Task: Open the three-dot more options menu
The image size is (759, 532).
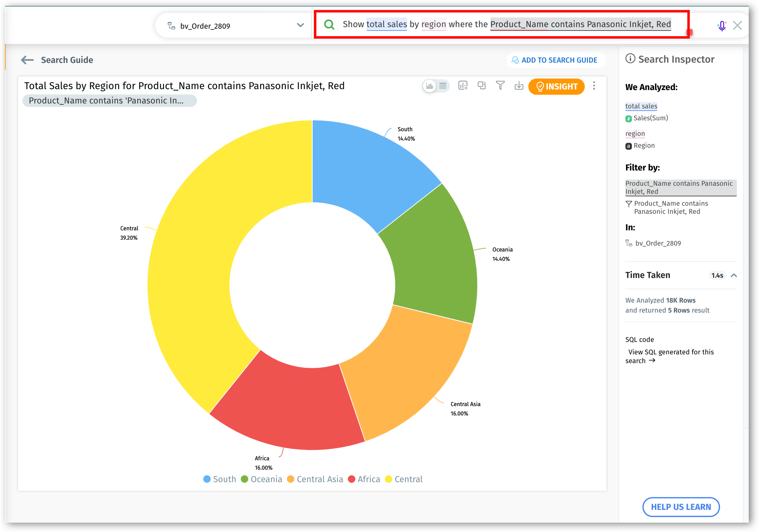Action: 594,86
